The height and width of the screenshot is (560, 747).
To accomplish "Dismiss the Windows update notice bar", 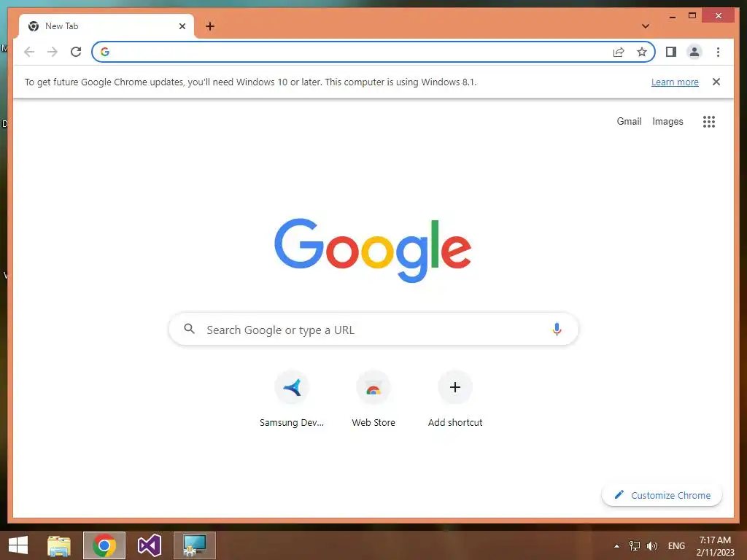I will [x=716, y=82].
